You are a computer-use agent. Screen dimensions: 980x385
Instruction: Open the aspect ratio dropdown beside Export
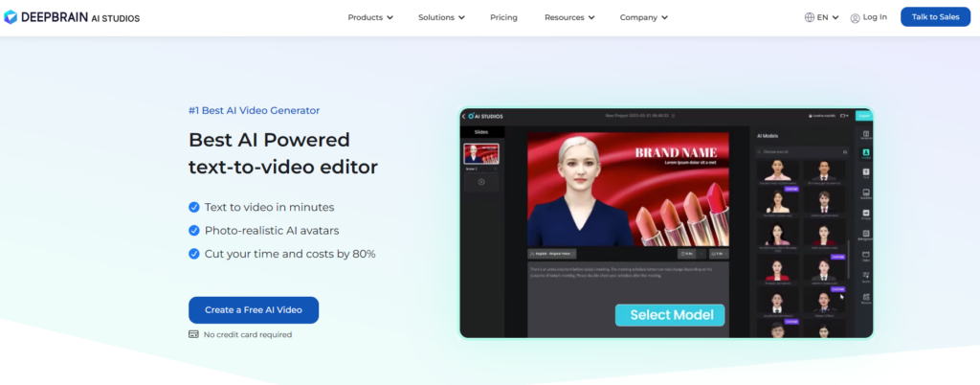844,116
